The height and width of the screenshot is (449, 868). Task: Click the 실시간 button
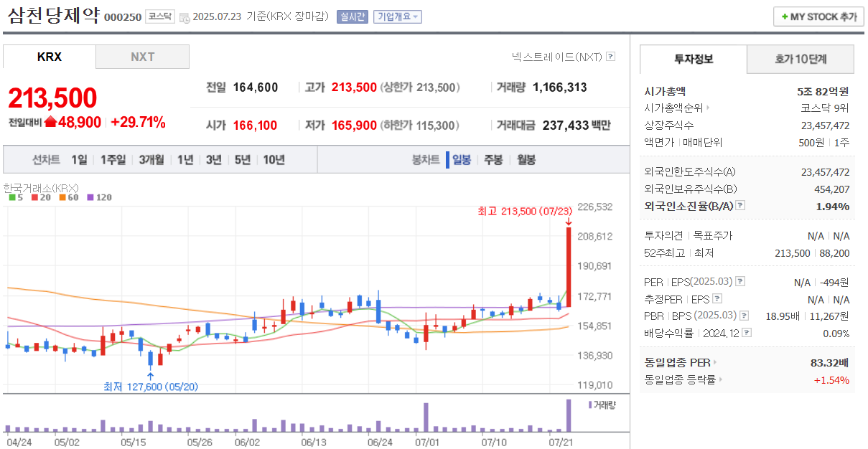pyautogui.click(x=352, y=16)
